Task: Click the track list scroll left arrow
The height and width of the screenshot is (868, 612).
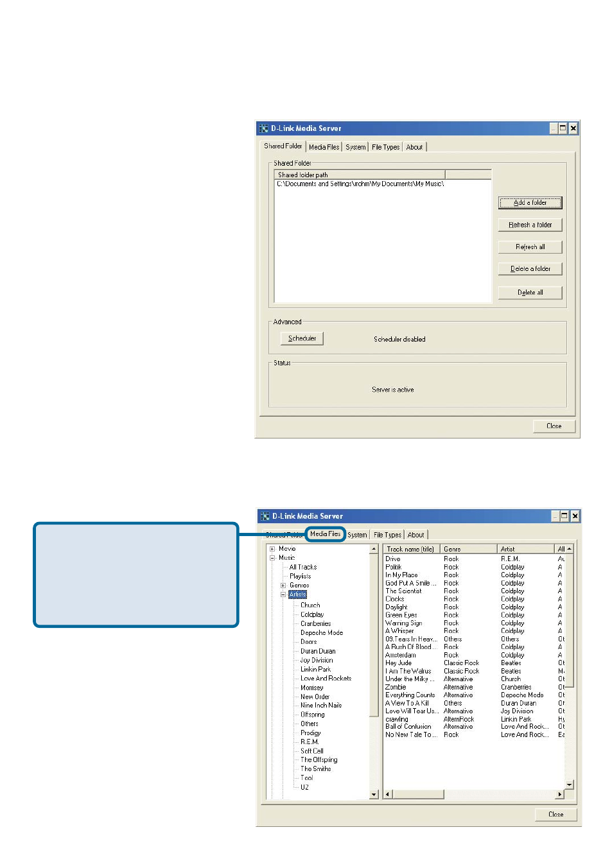Action: coord(388,795)
